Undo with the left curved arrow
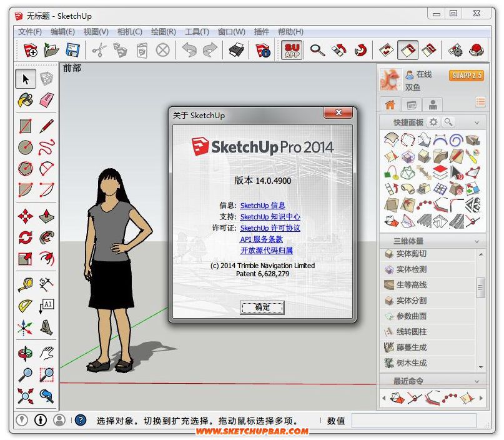 click(189, 50)
